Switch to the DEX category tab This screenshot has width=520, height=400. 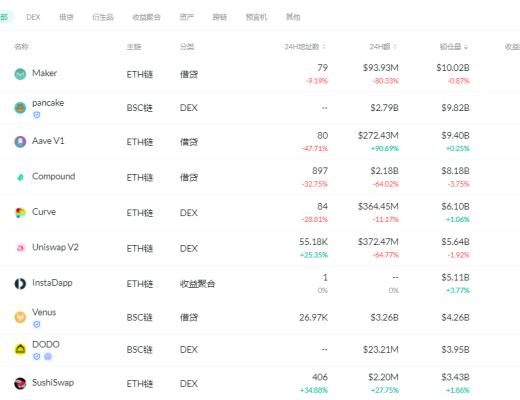click(33, 17)
